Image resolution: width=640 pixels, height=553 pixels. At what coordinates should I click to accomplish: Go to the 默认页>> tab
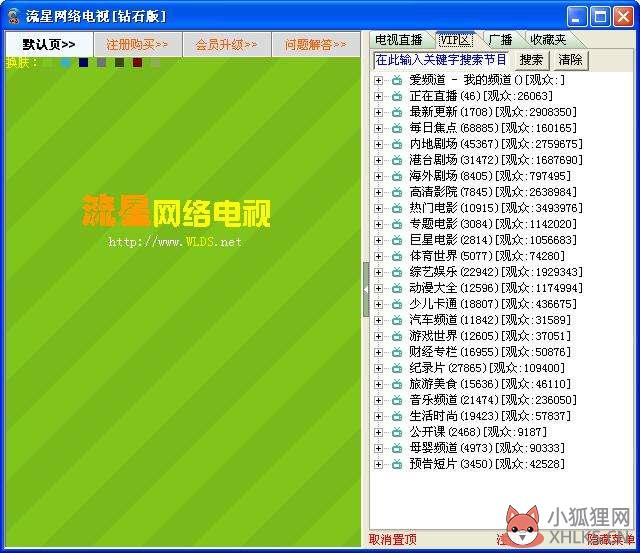click(x=49, y=44)
